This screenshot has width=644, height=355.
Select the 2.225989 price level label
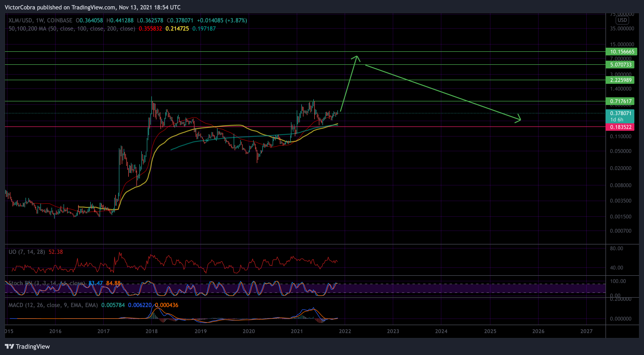click(x=620, y=80)
